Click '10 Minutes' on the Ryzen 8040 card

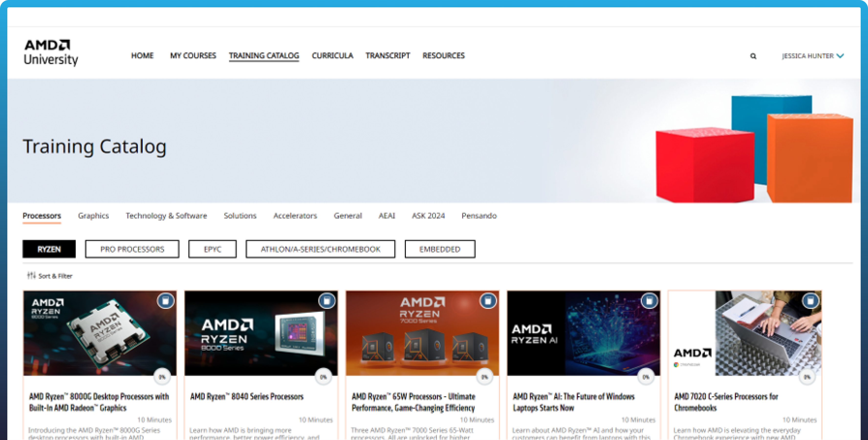[x=316, y=420]
